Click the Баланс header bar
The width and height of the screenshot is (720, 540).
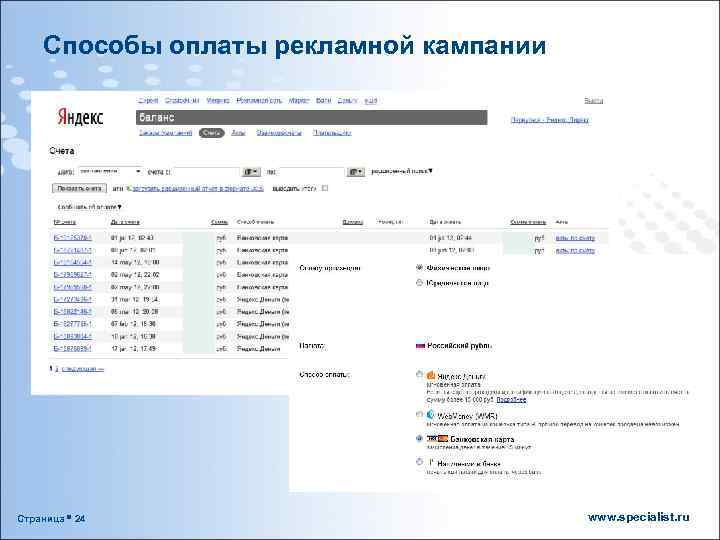(x=312, y=118)
